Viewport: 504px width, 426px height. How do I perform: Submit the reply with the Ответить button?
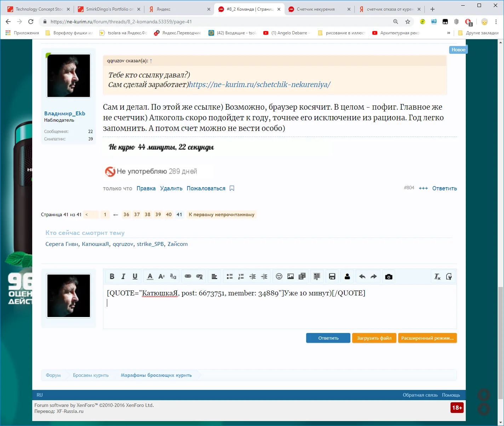(x=328, y=338)
